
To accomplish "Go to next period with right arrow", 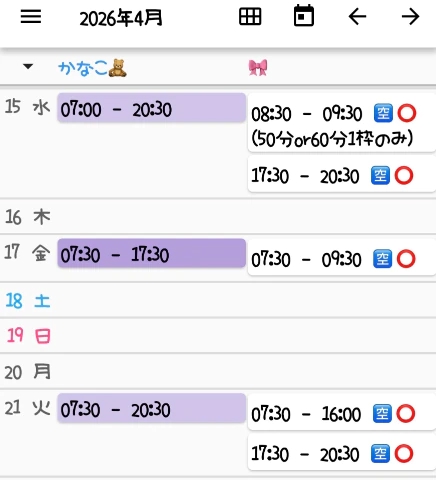I will [410, 17].
